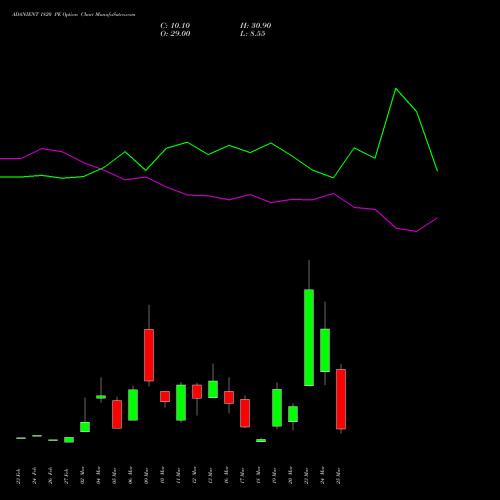Screen dimensions: 500x500
Task: Select the 06 Mar date label
Action: point(130,475)
